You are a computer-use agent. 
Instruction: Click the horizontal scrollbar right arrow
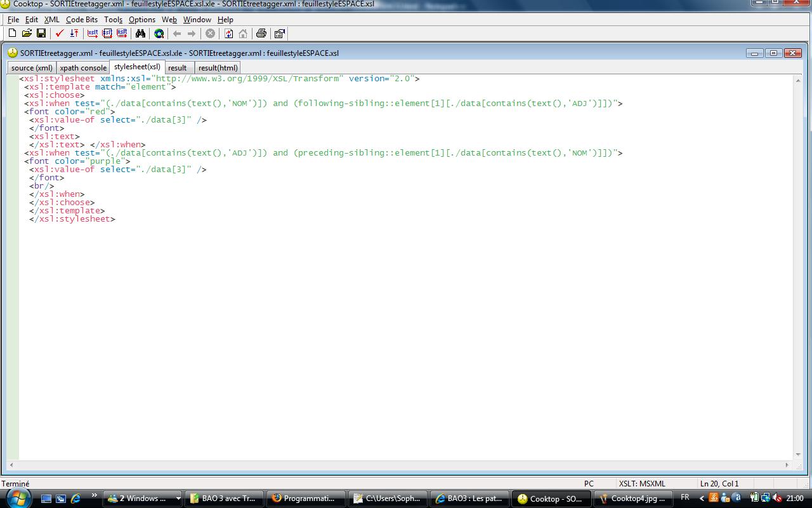(x=788, y=465)
